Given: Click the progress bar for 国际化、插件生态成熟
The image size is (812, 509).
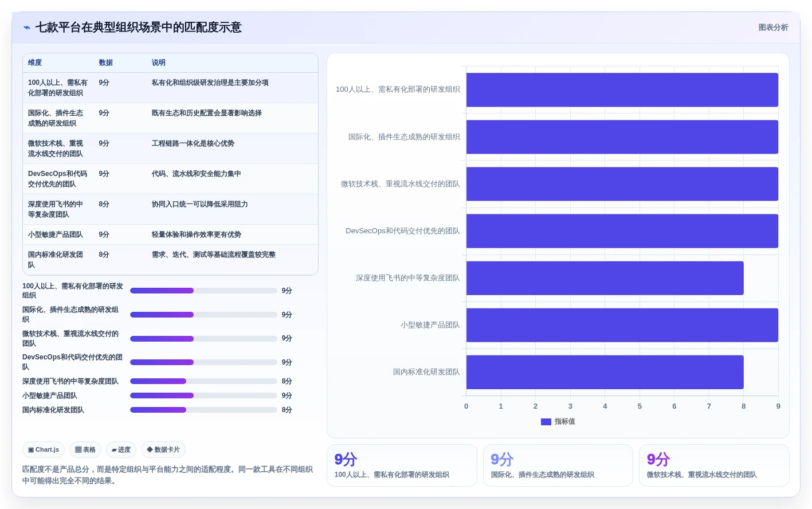Looking at the screenshot, I should tap(203, 315).
